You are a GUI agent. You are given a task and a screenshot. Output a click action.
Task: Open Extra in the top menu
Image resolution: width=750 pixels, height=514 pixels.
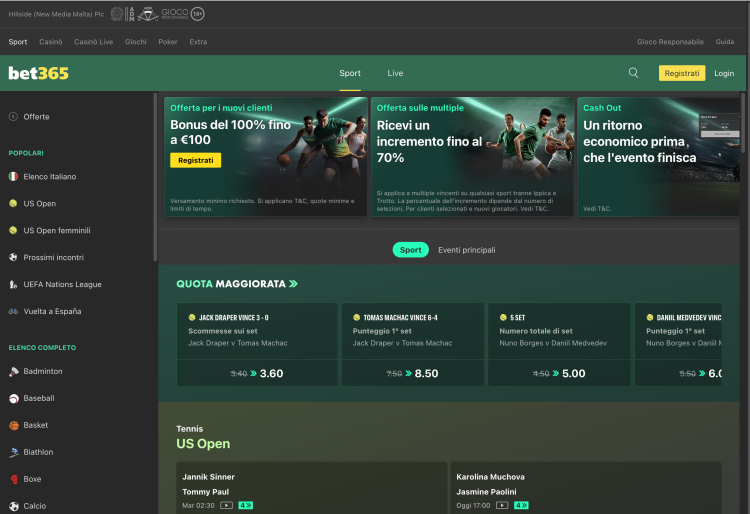(x=198, y=42)
